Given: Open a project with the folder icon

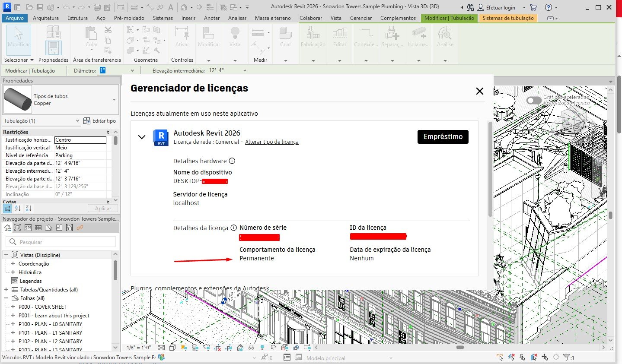Looking at the screenshot, I should click(29, 7).
